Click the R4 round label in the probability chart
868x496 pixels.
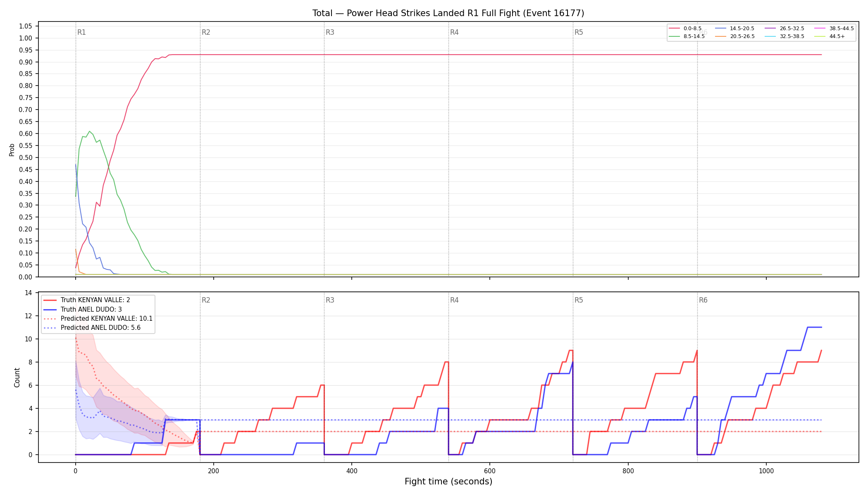454,32
